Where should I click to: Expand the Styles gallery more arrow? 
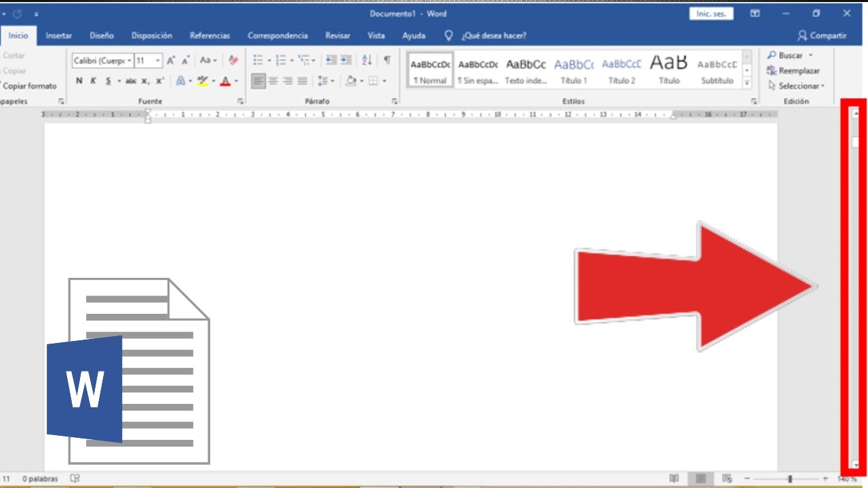point(747,83)
